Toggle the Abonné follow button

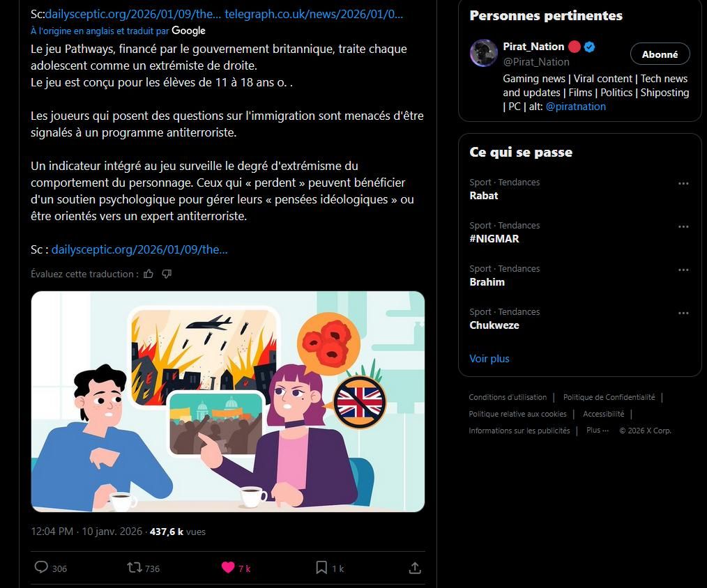[660, 54]
